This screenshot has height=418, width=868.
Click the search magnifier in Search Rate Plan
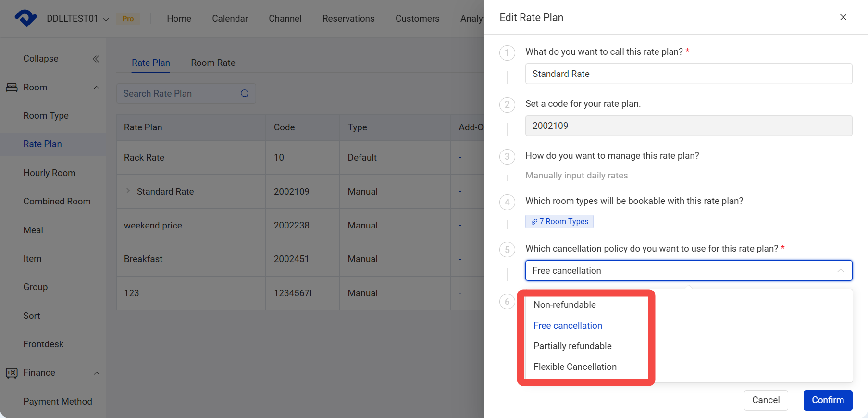click(245, 93)
